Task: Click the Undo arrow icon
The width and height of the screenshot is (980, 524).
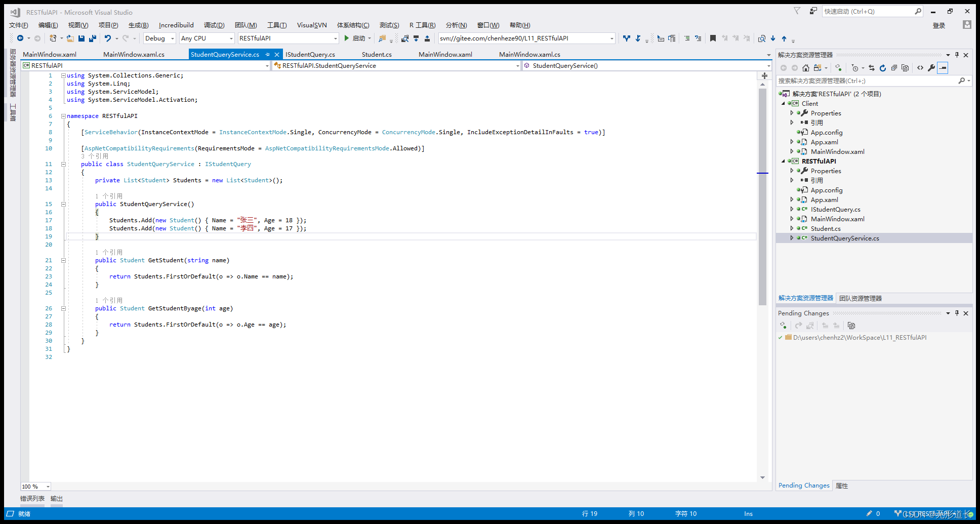Action: tap(107, 38)
